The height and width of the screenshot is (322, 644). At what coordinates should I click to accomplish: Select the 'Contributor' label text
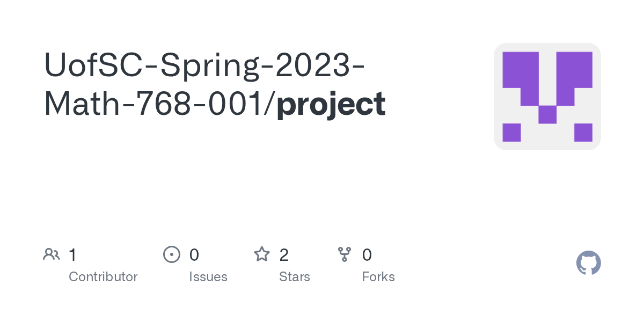pyautogui.click(x=103, y=277)
